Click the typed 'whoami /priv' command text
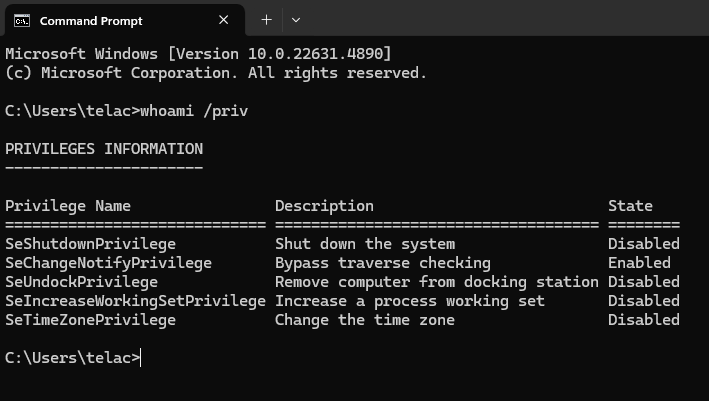The image size is (709, 401). pyautogui.click(x=194, y=111)
